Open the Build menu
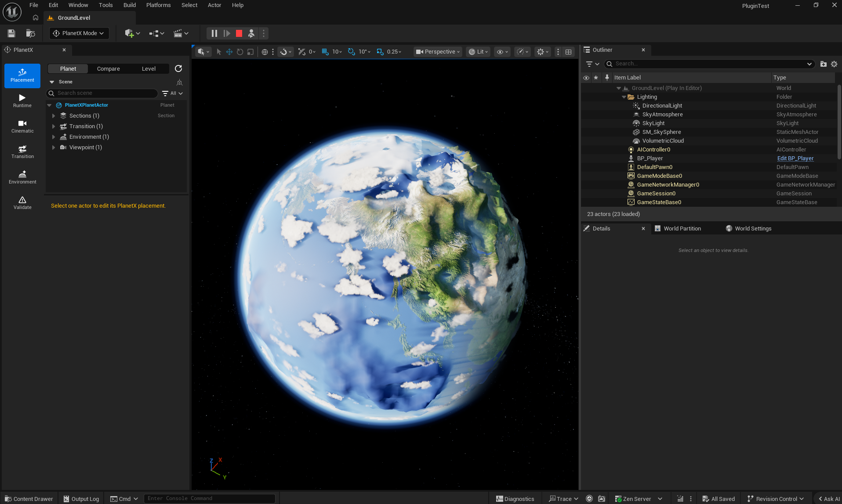Screen dimensions: 842x504 coord(129,5)
